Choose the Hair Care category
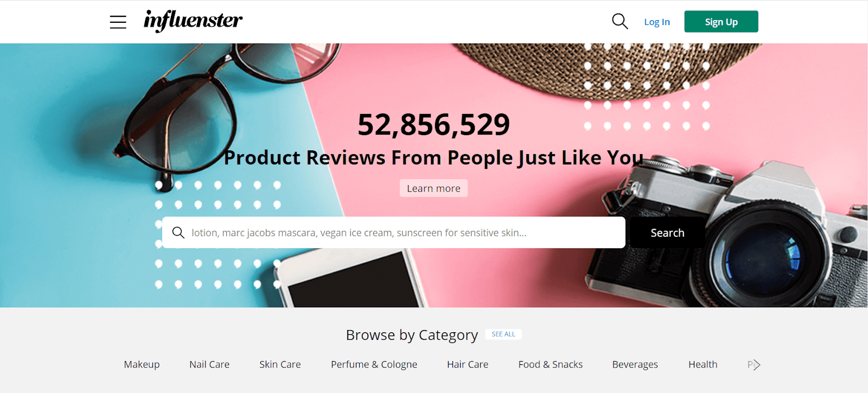Screen dimensions: 868x393 click(468, 365)
